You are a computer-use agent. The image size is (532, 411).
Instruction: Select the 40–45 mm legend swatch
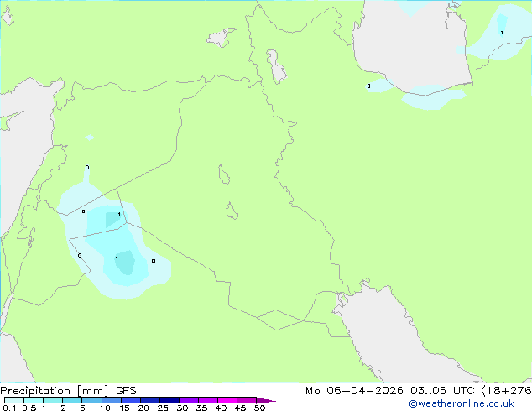(227, 400)
